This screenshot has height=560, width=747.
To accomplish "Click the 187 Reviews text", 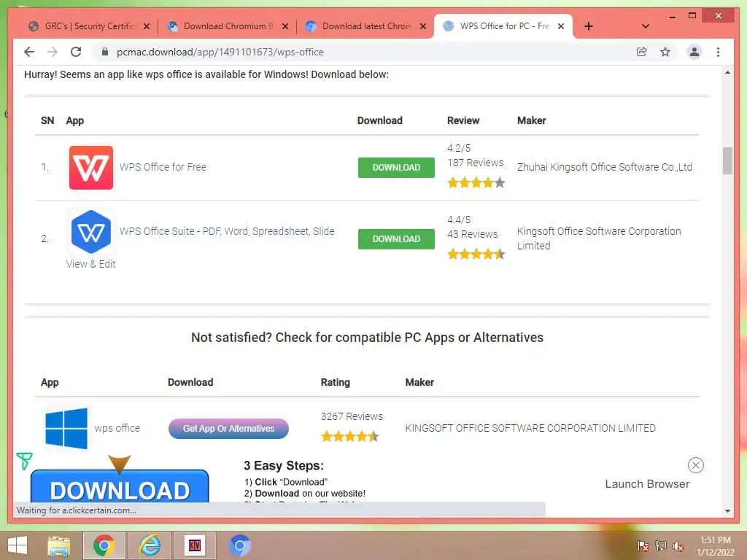I will [x=475, y=163].
